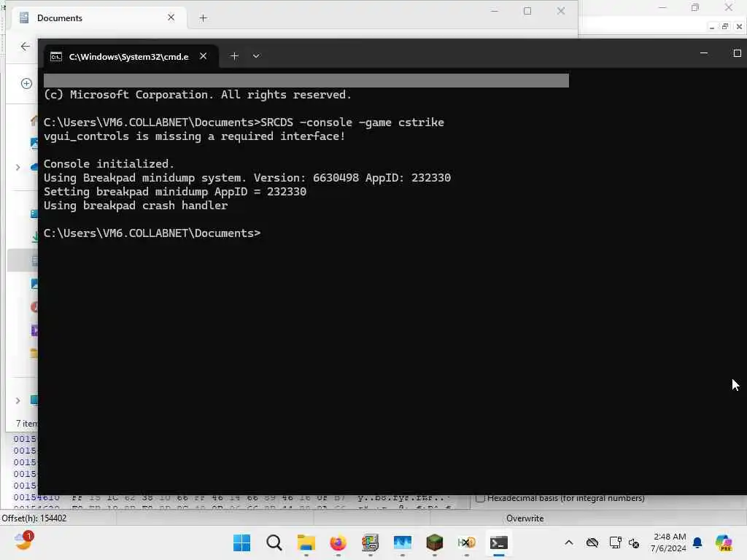
Task: Click the cloud sync-off tray icon
Action: tap(592, 542)
